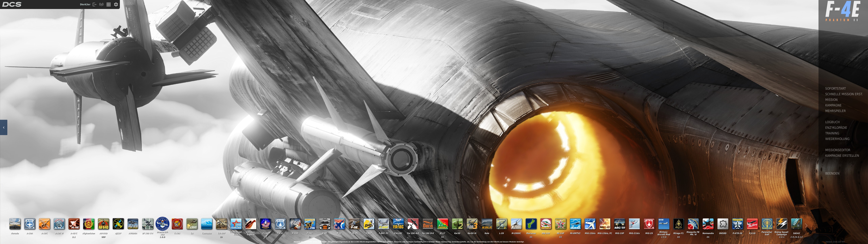Select the Caucasus map icon
The width and height of the screenshot is (868, 244).
pos(206,224)
